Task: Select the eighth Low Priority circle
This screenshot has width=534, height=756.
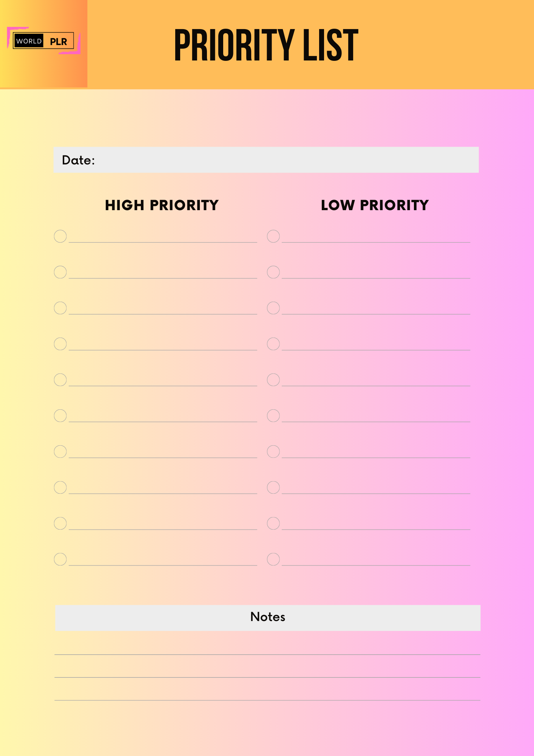Action: point(273,487)
